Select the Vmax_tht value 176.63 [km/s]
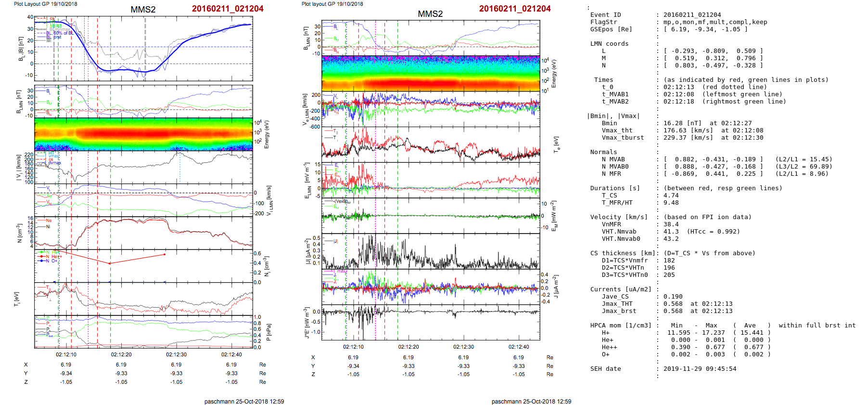868x405 pixels. coord(689,131)
